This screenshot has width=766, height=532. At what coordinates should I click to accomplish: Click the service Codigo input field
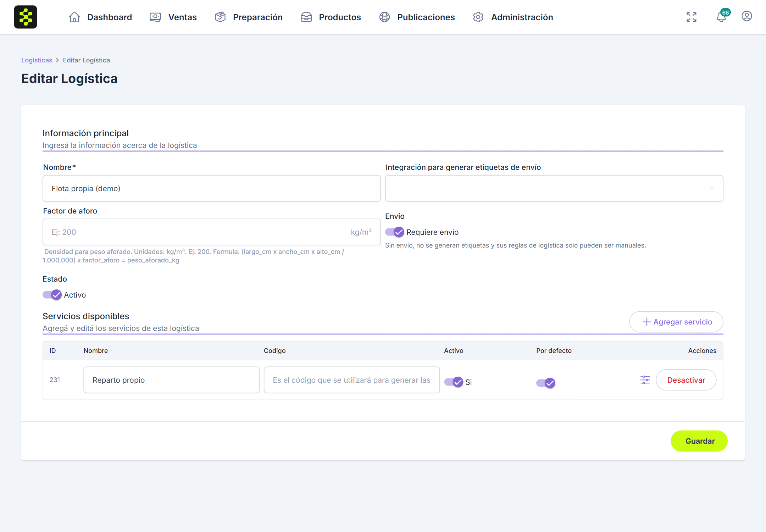point(352,380)
